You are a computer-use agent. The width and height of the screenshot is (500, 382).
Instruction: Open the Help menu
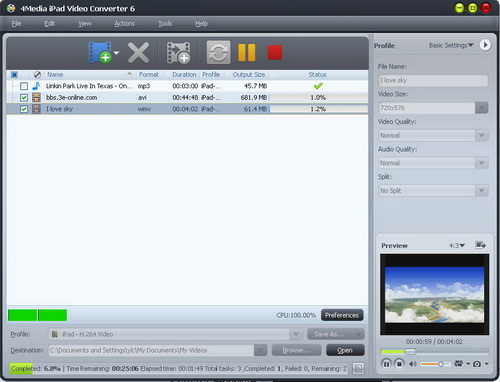[201, 24]
